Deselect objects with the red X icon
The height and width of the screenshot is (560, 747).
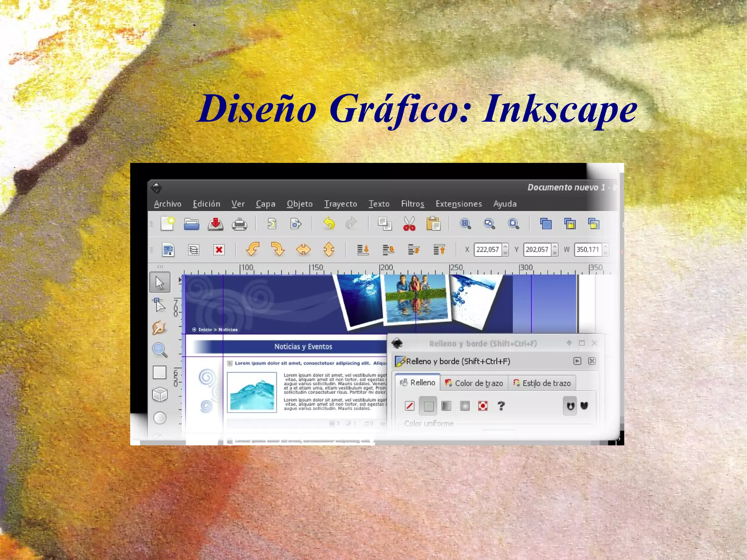pos(219,250)
